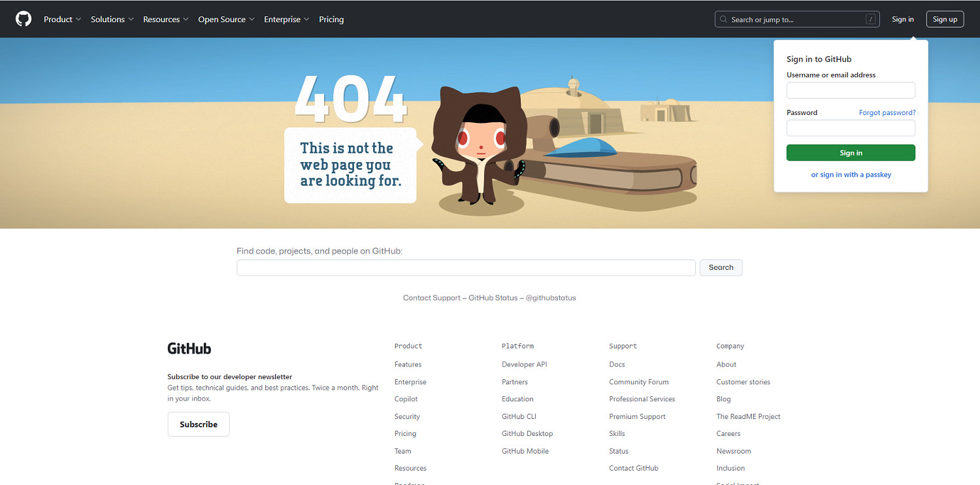This screenshot has width=980, height=485.
Task: Expand the Product dropdown menu
Action: 62,20
